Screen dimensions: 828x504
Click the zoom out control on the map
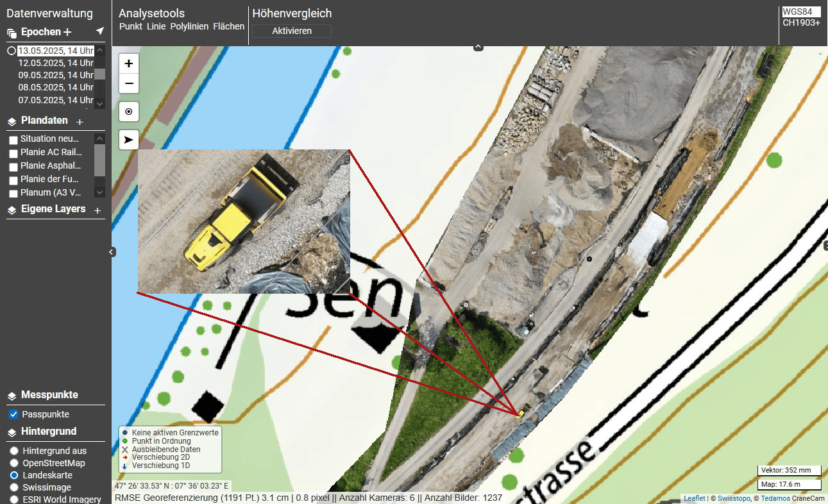point(128,84)
